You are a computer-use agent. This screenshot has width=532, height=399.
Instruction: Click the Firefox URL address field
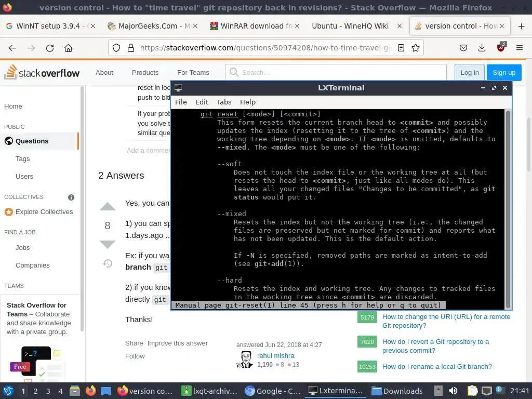pos(265,48)
